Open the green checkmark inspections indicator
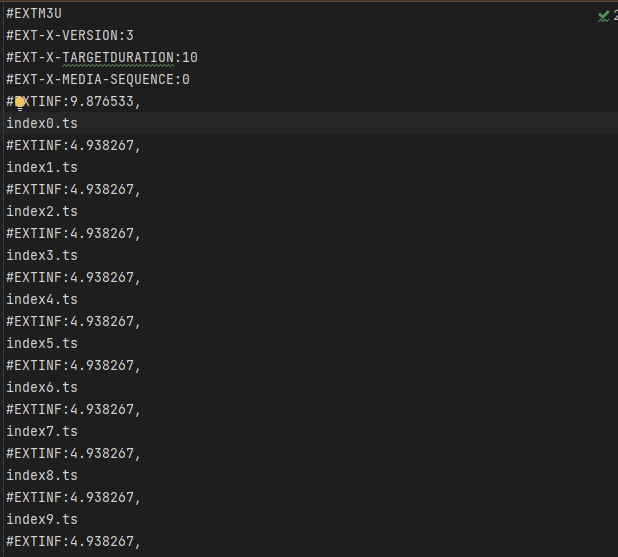 click(603, 16)
